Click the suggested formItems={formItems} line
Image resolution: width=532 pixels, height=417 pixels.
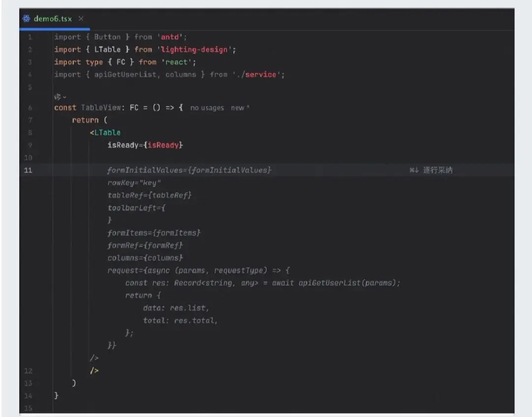tap(154, 233)
